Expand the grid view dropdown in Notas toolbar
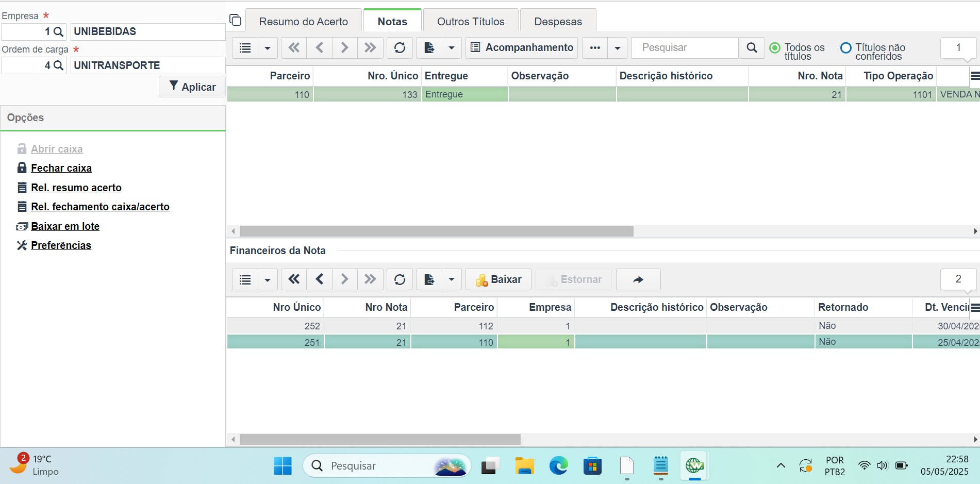The height and width of the screenshot is (484, 980). point(267,48)
